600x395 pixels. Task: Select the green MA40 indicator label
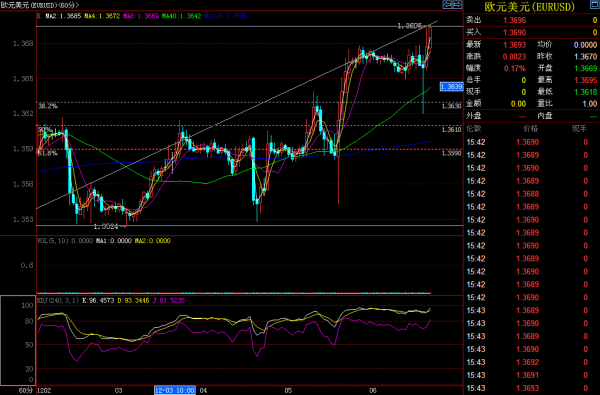click(x=181, y=16)
